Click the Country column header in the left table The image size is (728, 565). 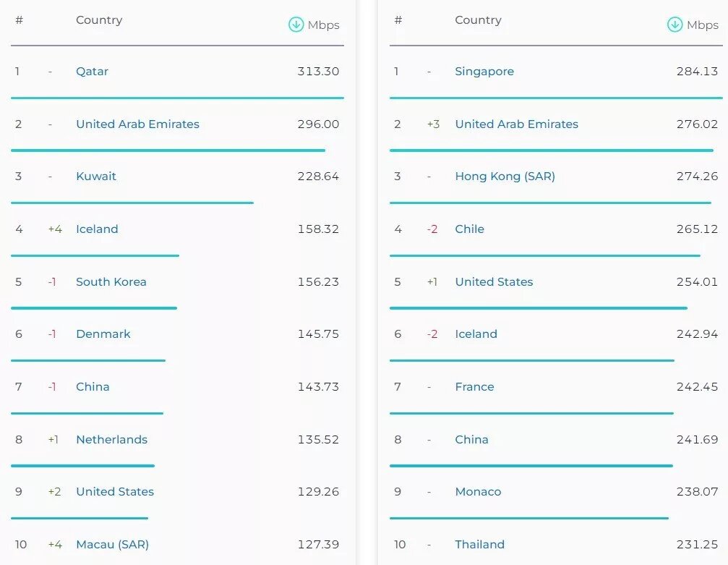99,20
